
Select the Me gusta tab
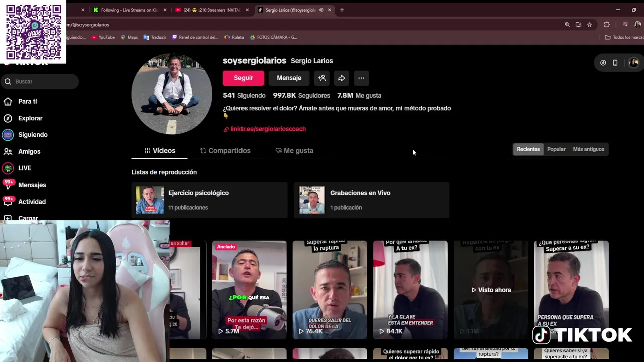pos(294,151)
